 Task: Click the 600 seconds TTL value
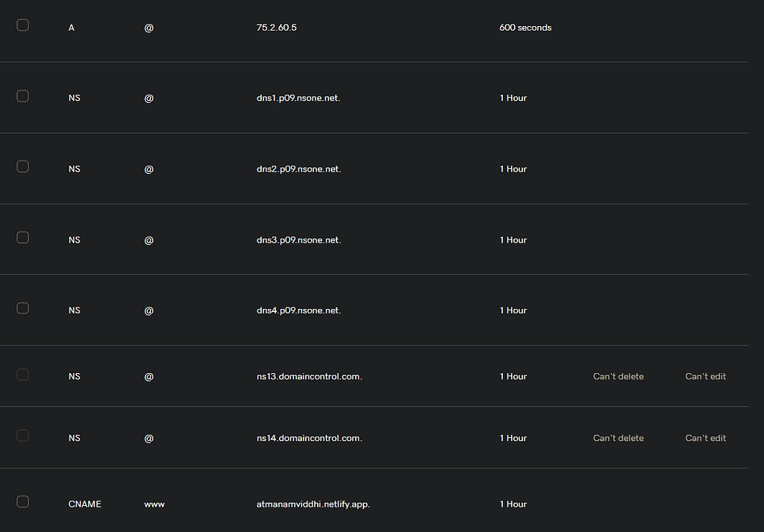(x=525, y=28)
